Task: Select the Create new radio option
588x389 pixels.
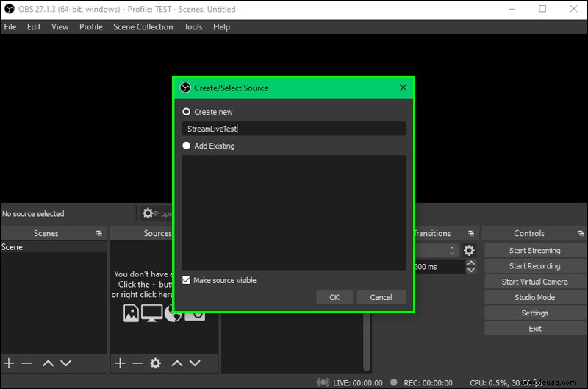Action: tap(187, 112)
